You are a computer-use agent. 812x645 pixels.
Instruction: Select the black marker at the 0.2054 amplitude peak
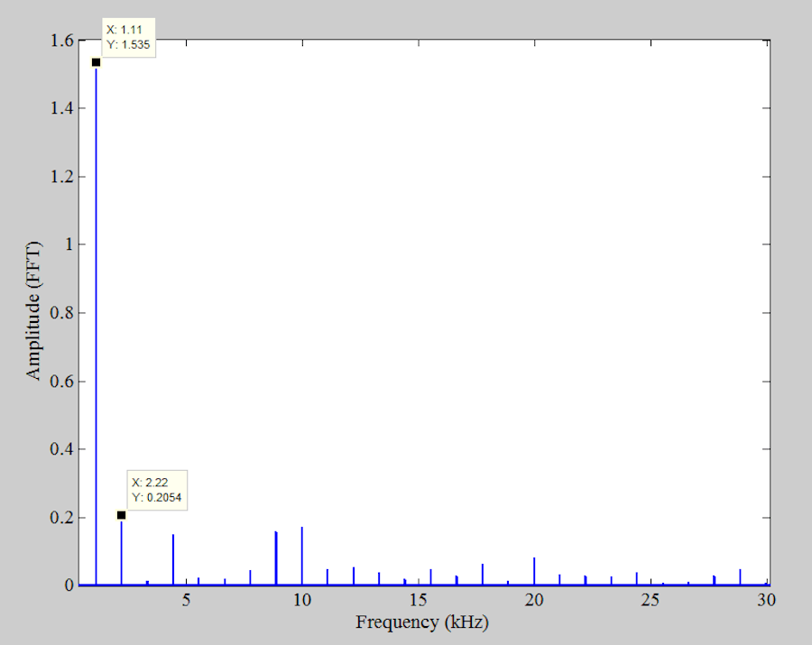click(x=121, y=515)
